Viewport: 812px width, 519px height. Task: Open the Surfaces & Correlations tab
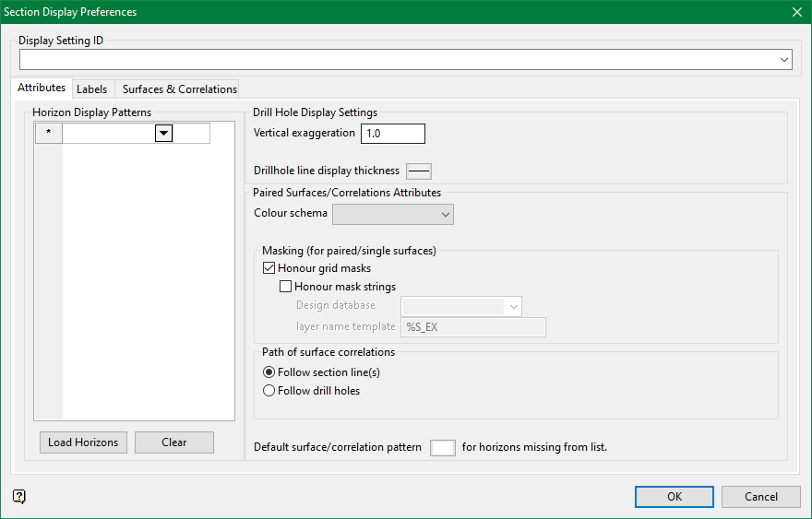tap(179, 89)
